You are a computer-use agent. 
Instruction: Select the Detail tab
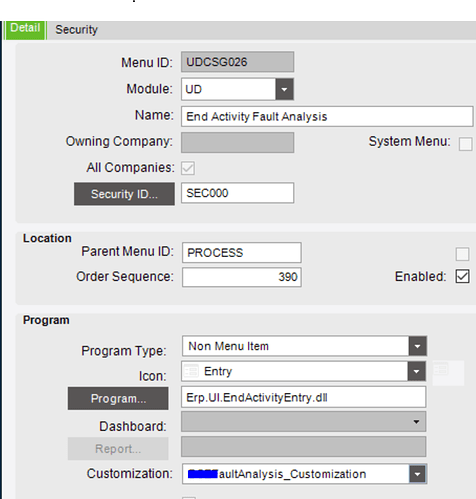[25, 30]
